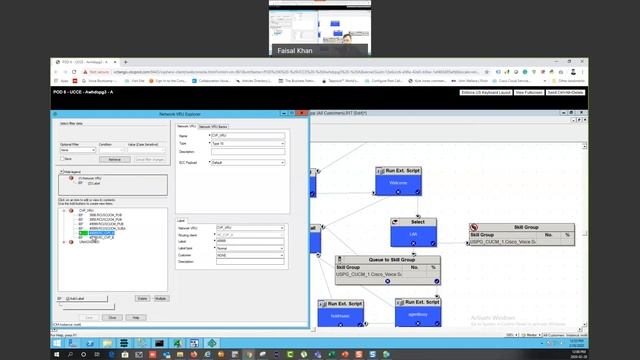Open the Mail taskbar icon
This screenshot has width=640, height=360.
click(139, 355)
